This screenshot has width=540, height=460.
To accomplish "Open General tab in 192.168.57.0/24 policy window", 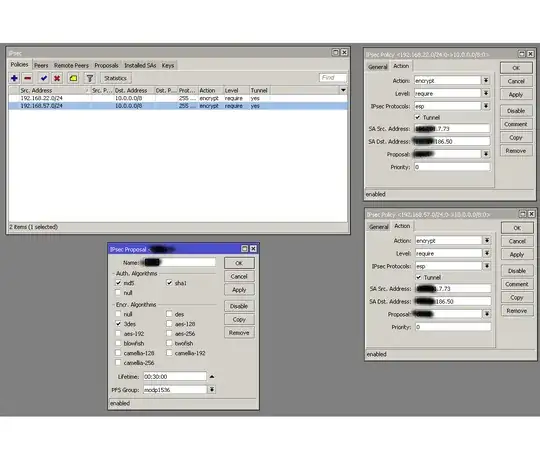I will point(378,227).
